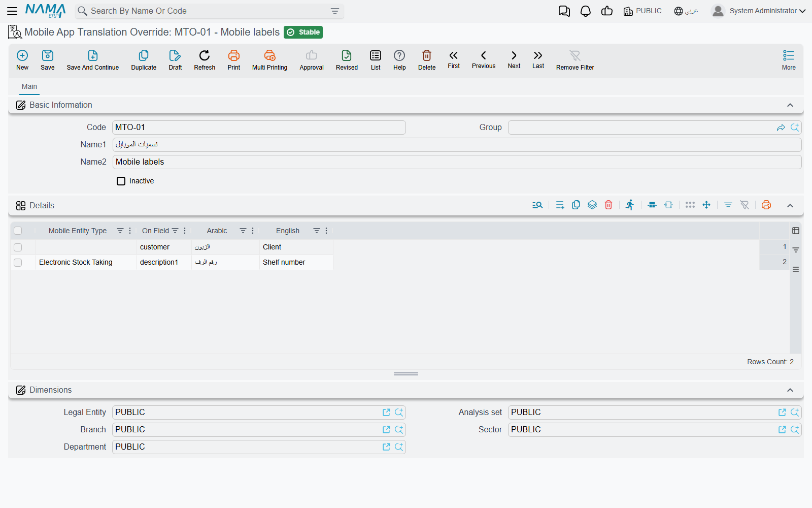Save the record with Save icon

tap(48, 55)
